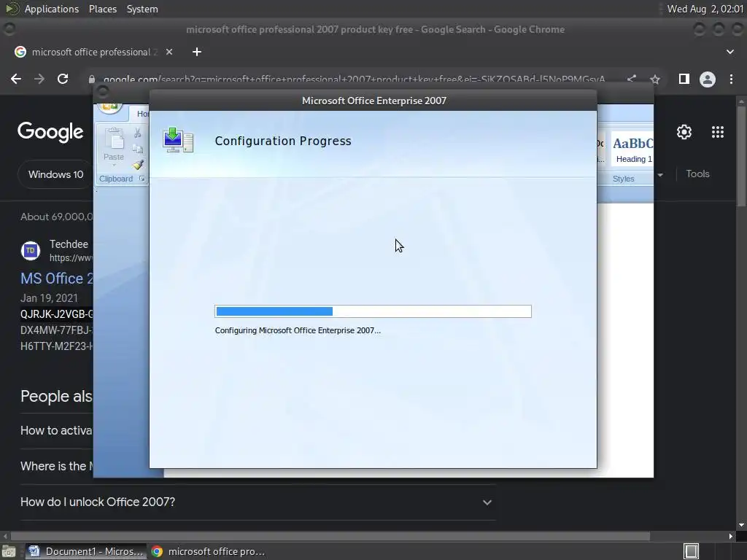Click the clock showing Wed Aug 2, 02:01
The height and width of the screenshot is (560, 747).
pyautogui.click(x=705, y=9)
